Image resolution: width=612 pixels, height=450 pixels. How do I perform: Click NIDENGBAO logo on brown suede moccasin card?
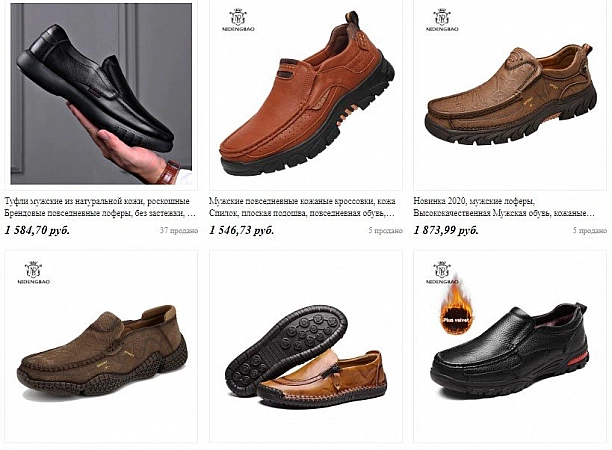click(34, 272)
